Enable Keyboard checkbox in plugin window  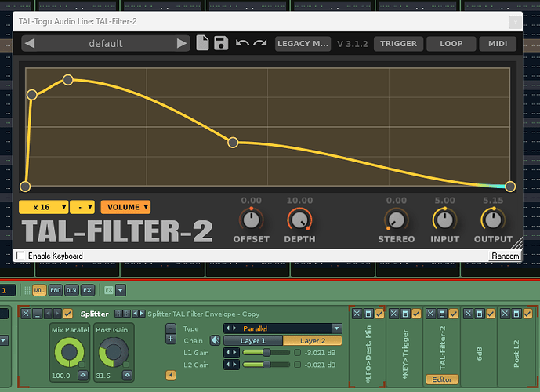(x=20, y=256)
